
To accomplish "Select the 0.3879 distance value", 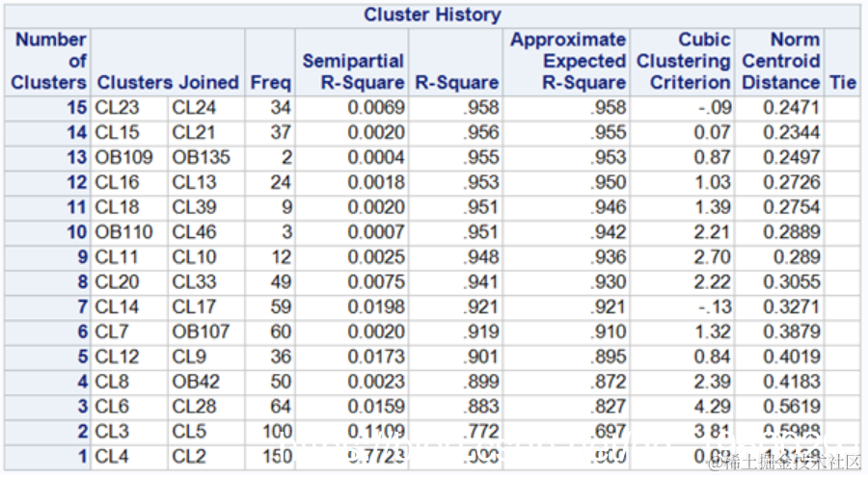I will [x=791, y=332].
